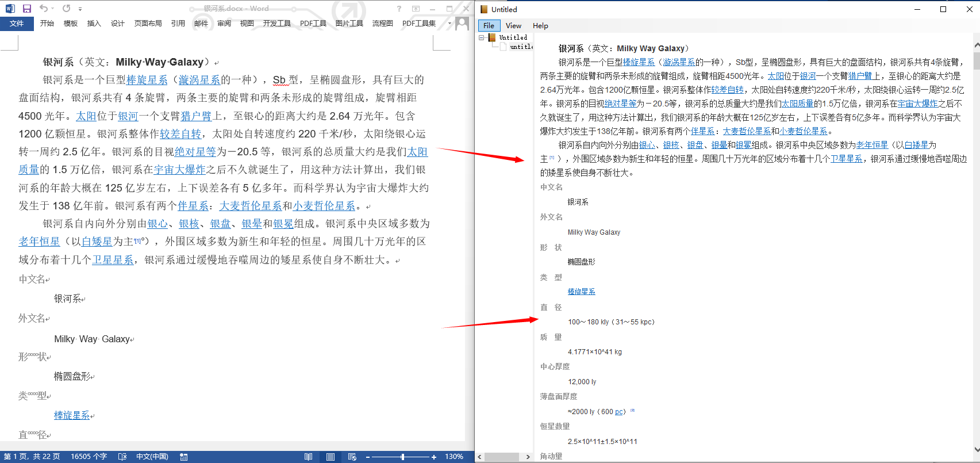Click the language indicator 中文(中国)
The width and height of the screenshot is (980, 463).
[x=152, y=457]
